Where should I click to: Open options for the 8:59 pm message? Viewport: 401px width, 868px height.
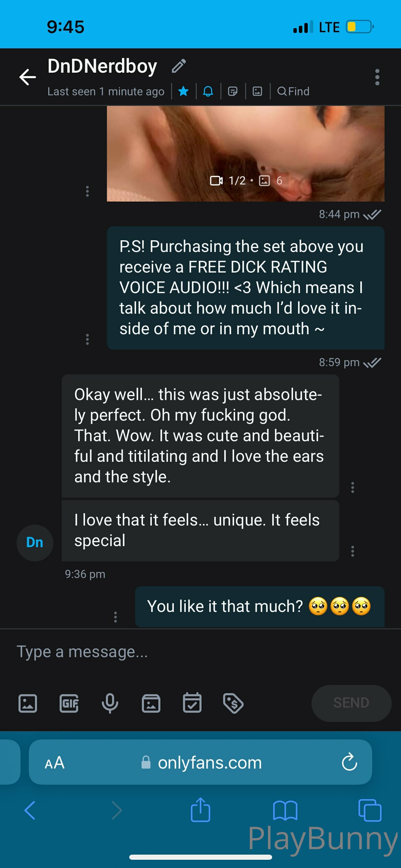coord(87,339)
